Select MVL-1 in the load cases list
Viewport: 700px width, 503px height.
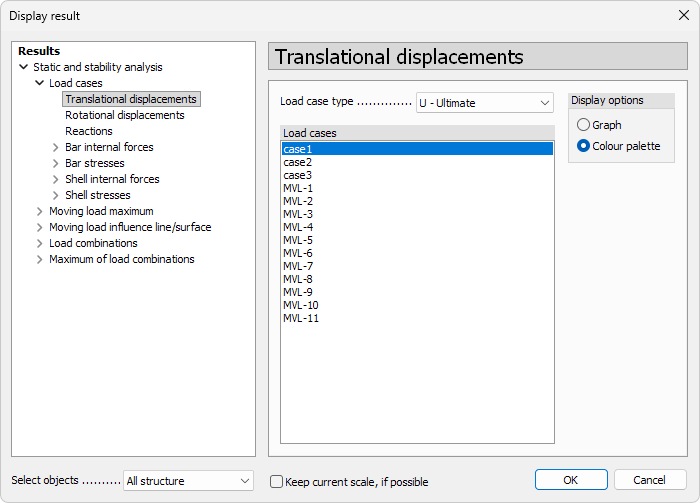[x=417, y=188]
